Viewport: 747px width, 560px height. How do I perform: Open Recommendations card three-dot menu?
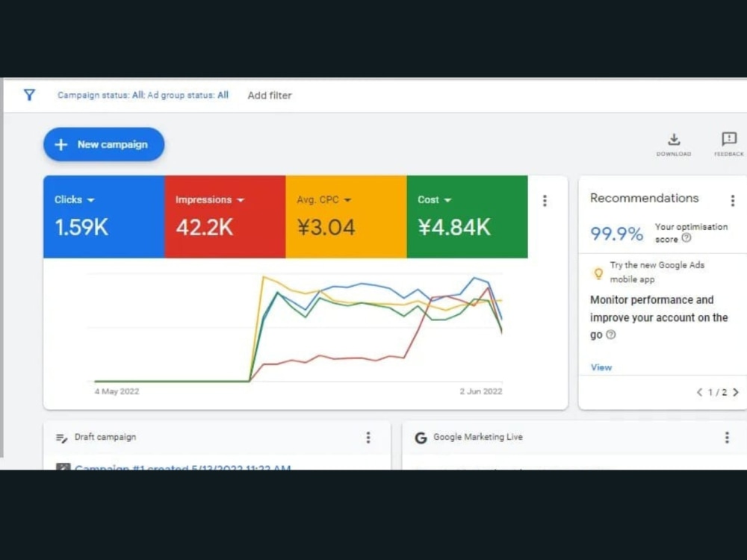[x=733, y=200]
